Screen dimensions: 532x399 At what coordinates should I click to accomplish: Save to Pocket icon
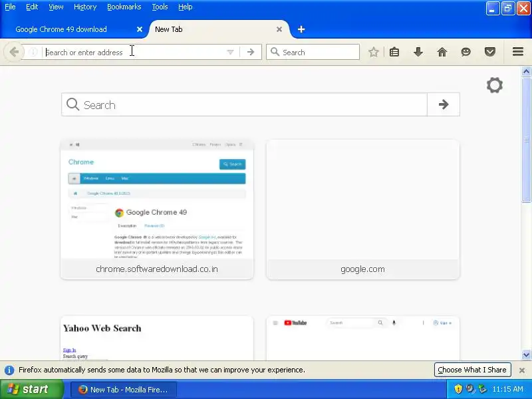point(490,52)
